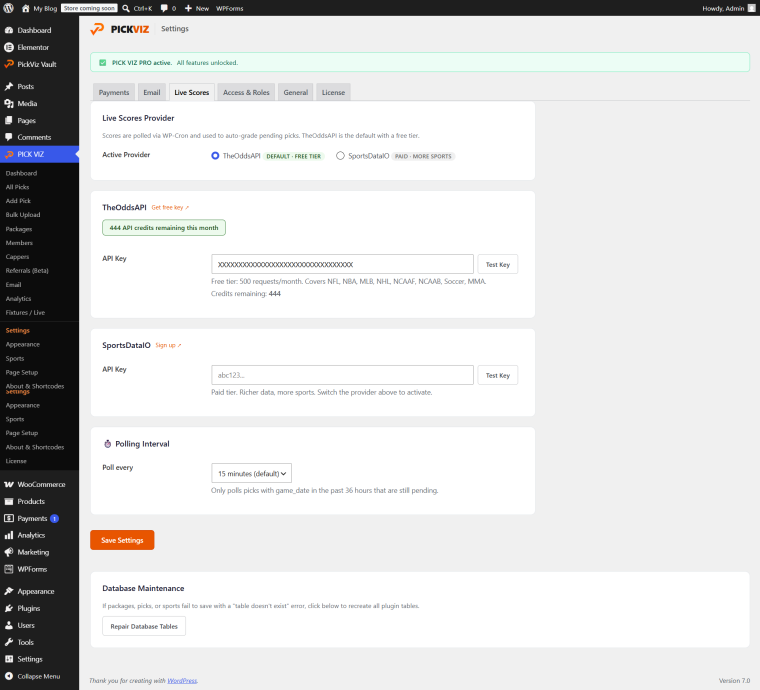Open WPForms in the admin bar
This screenshot has width=760, height=690.
click(x=230, y=8)
